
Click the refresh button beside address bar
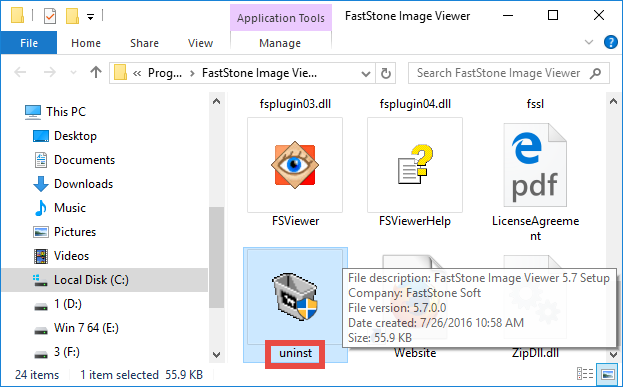[385, 73]
